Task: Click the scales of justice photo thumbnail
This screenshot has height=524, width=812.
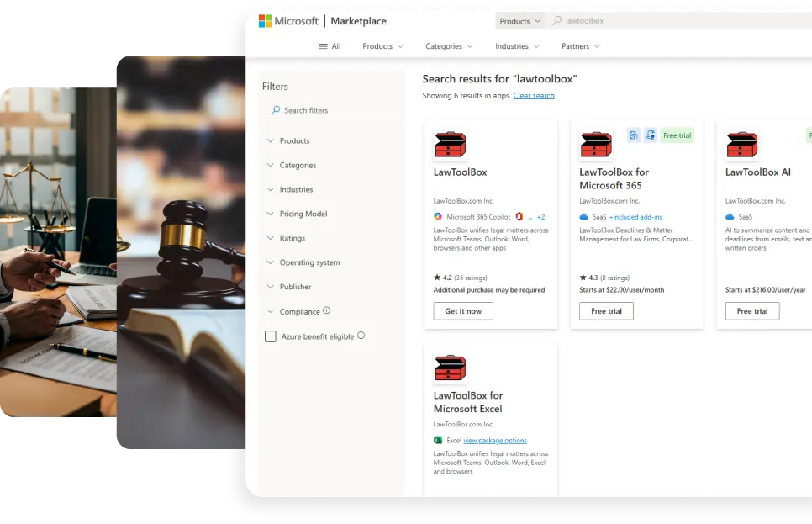Action: point(58,251)
